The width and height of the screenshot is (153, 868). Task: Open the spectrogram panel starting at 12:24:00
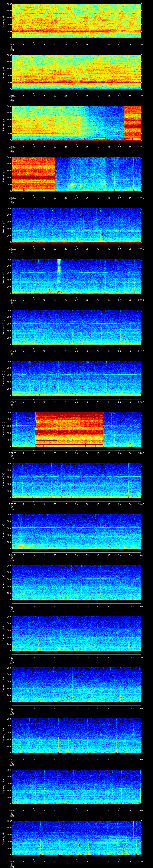pyautogui.click(x=76, y=531)
